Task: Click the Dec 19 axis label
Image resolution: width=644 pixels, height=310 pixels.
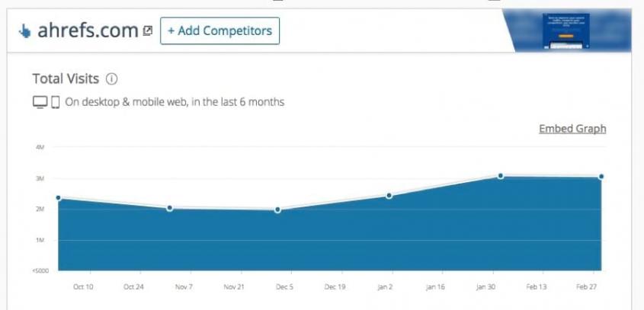Action: (x=335, y=287)
